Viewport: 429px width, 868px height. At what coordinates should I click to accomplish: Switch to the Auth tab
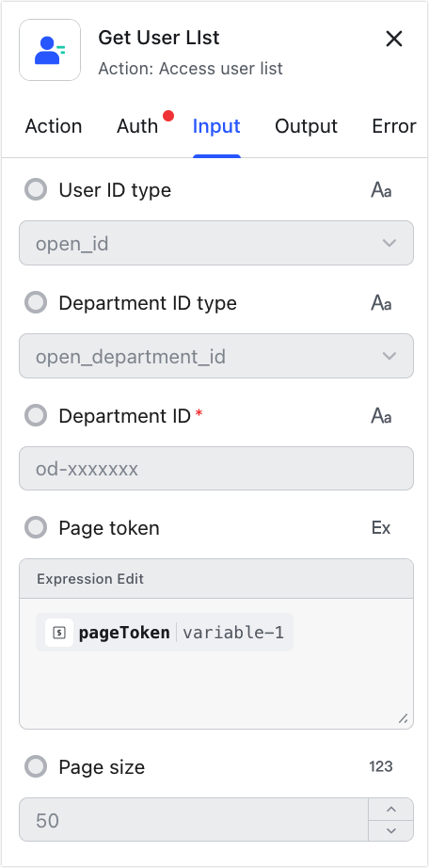pos(137,126)
